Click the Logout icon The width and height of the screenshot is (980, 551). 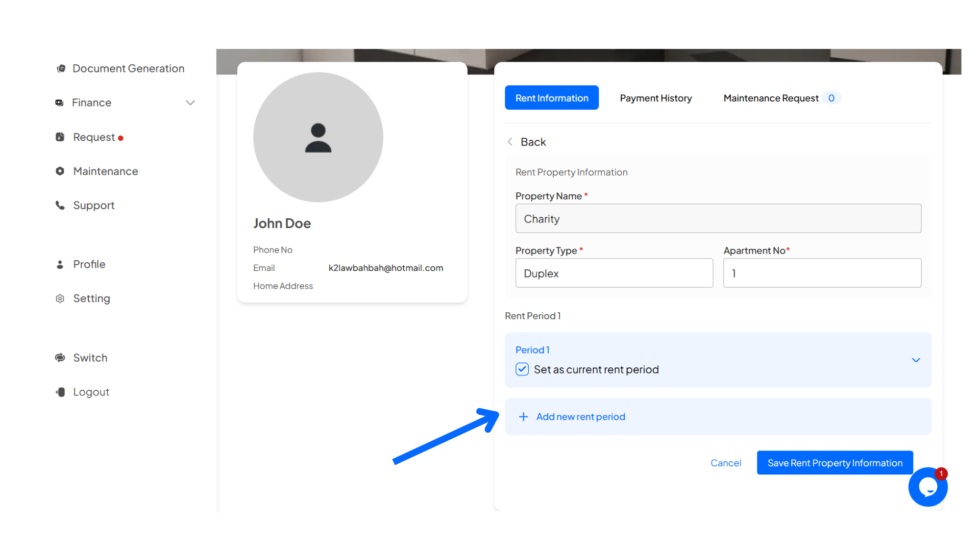[60, 392]
